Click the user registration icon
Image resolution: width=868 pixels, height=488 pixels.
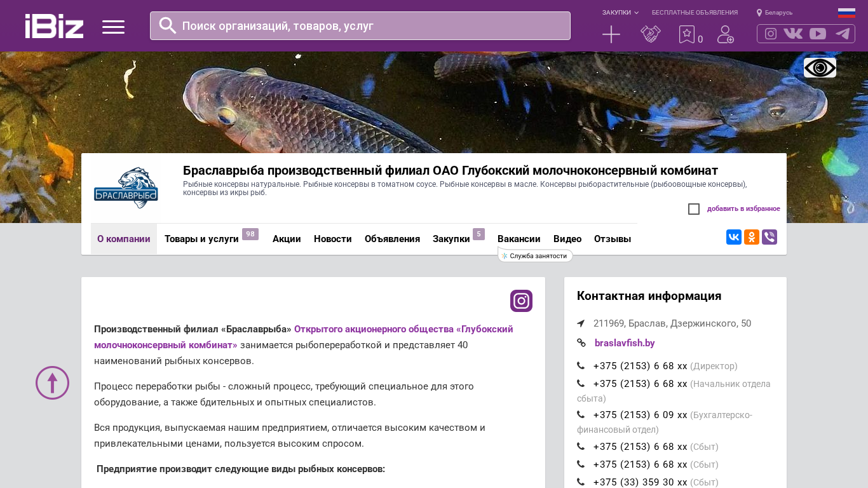725,34
